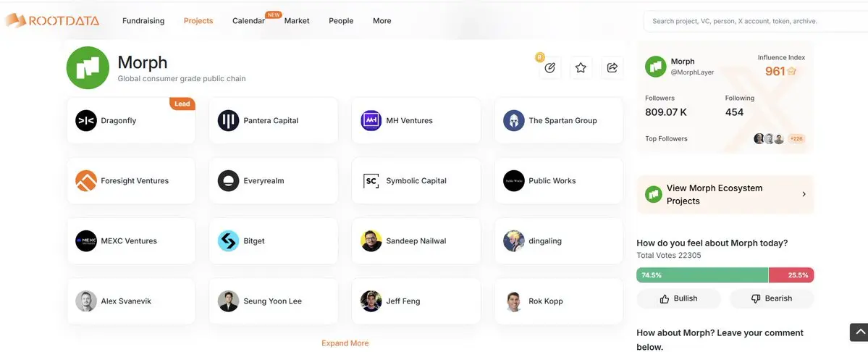Open the Fundraising menu

coord(143,20)
